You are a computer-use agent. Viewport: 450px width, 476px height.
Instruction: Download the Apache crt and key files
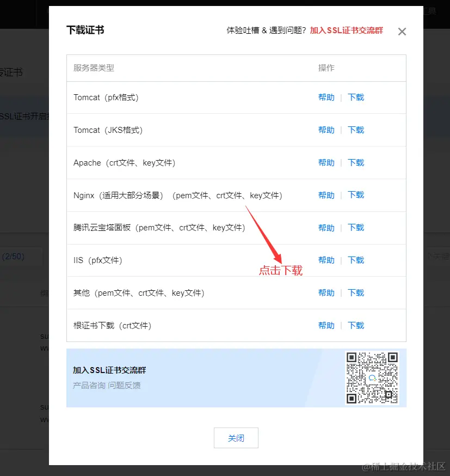point(356,163)
